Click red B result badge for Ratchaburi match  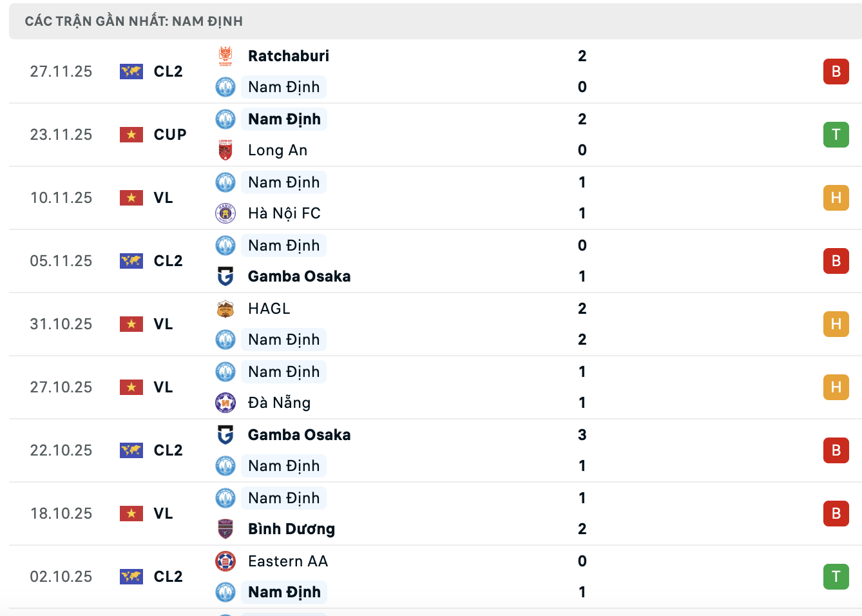coord(836,72)
